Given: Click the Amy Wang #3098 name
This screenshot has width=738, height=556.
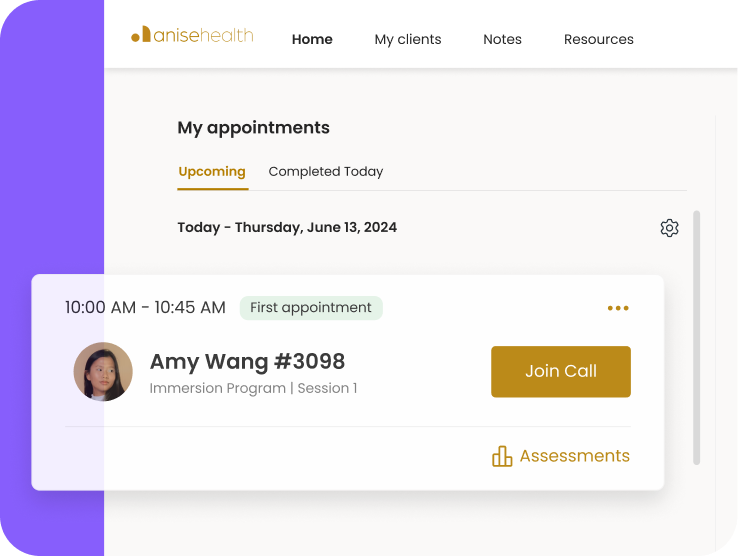Looking at the screenshot, I should 247,362.
